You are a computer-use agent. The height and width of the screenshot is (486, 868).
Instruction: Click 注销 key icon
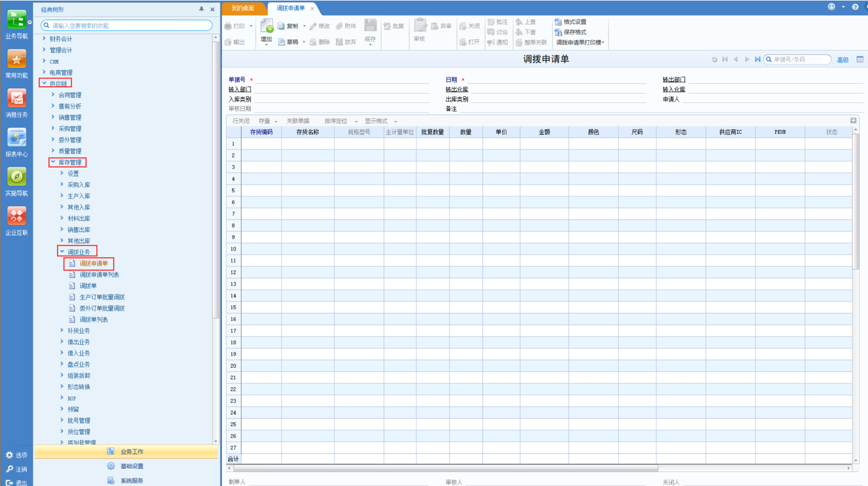coord(9,469)
